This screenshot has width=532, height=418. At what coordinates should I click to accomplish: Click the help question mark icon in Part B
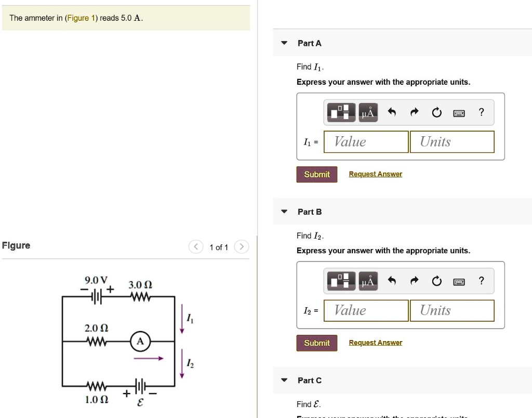point(481,281)
